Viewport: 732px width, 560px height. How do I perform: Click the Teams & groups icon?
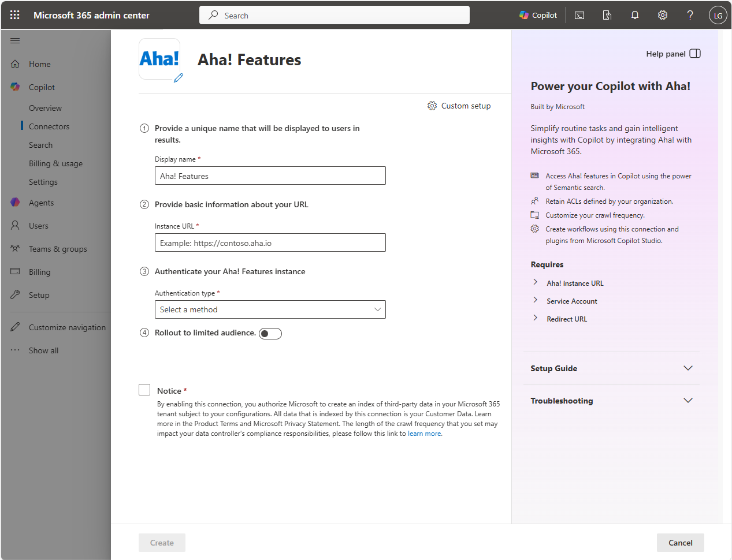15,249
